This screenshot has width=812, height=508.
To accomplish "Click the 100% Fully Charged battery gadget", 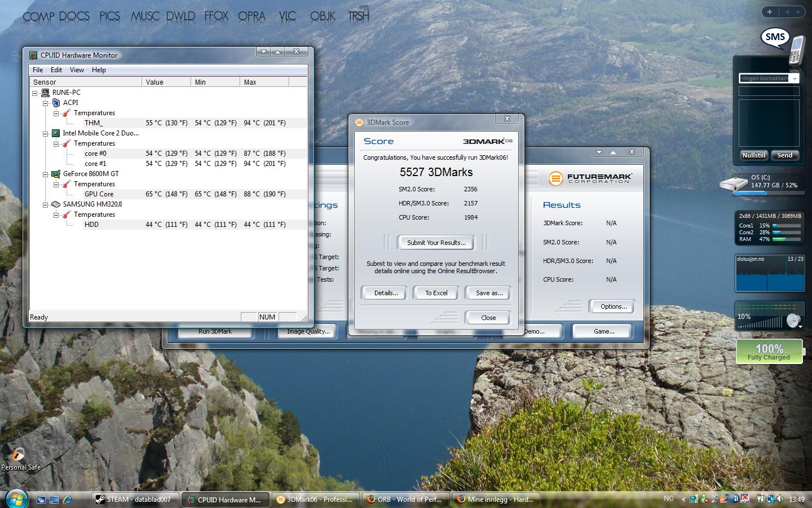I will [769, 352].
